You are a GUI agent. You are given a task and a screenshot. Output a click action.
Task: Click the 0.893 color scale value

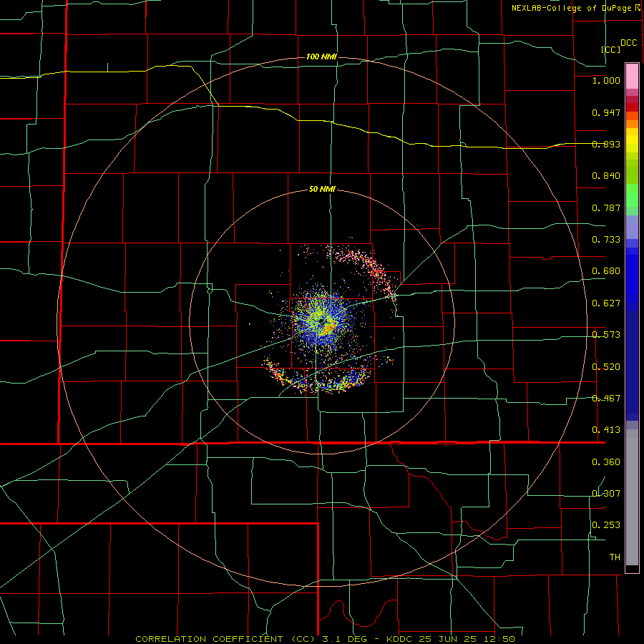606,144
